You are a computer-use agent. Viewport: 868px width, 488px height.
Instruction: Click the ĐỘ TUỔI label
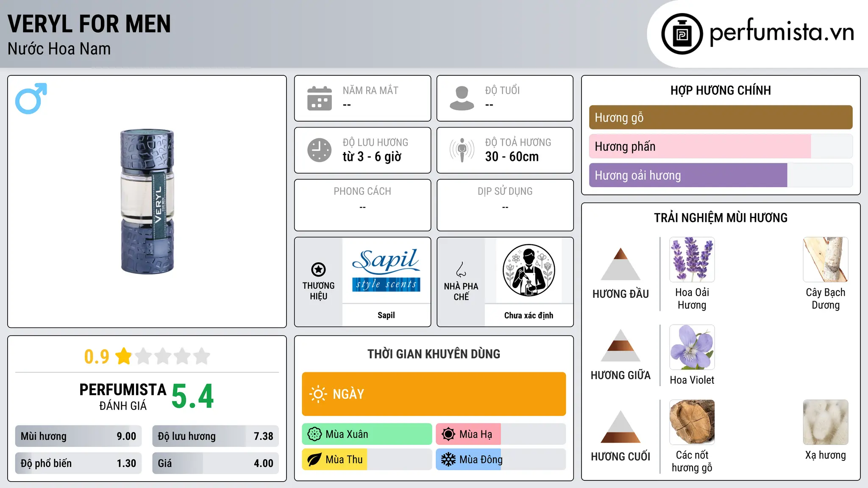[x=502, y=90]
